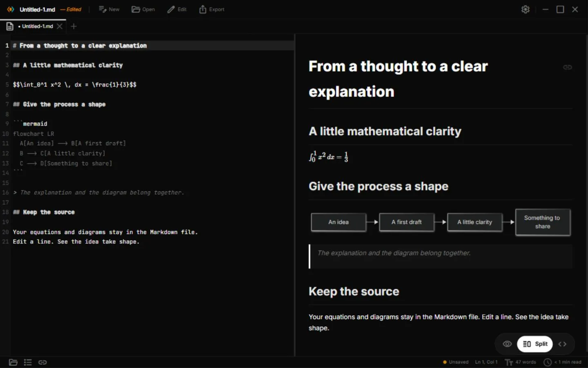The width and height of the screenshot is (588, 368).
Task: Click the 'flowchart LR' source line
Action: coord(33,134)
